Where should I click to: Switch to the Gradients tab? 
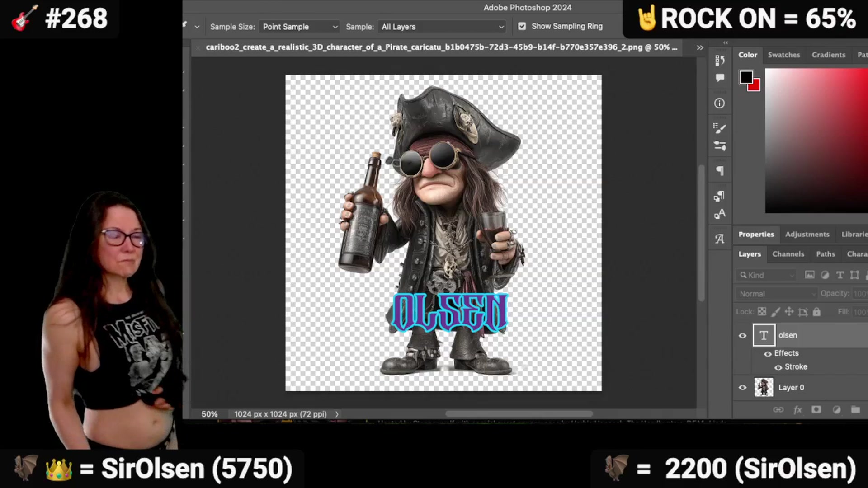click(x=828, y=55)
